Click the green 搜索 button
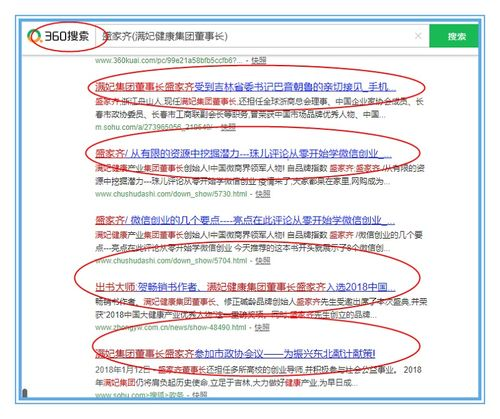 coord(454,36)
